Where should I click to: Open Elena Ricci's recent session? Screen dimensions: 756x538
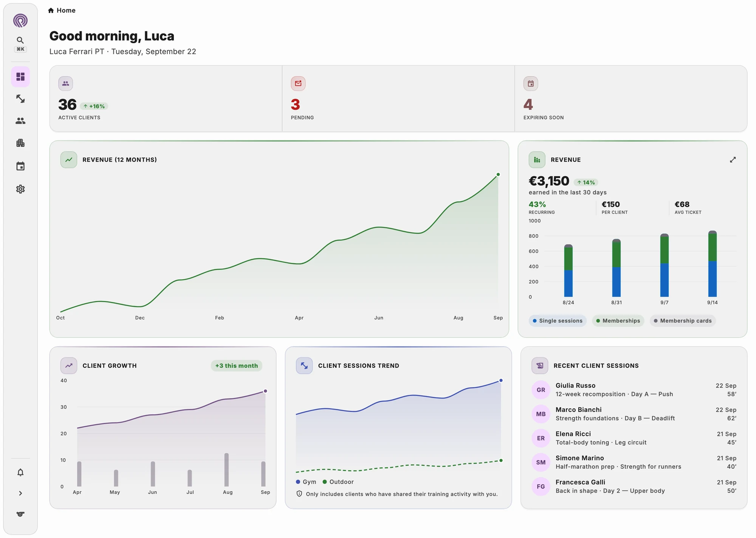(634, 438)
